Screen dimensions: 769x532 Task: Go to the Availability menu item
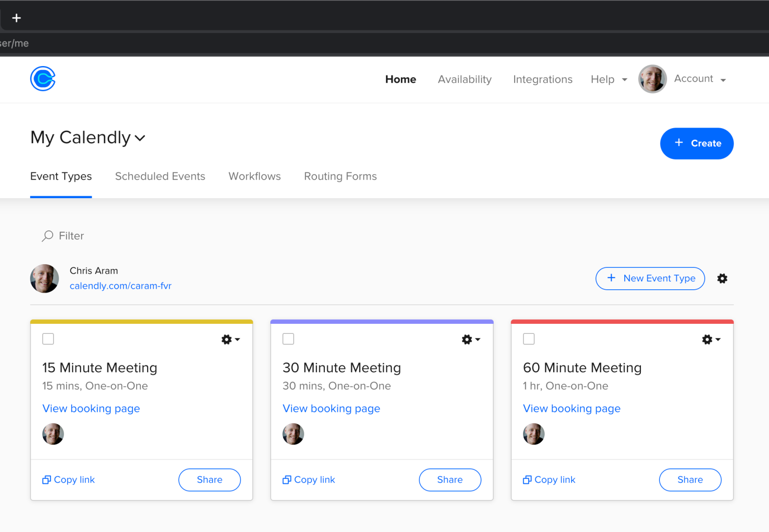click(464, 80)
